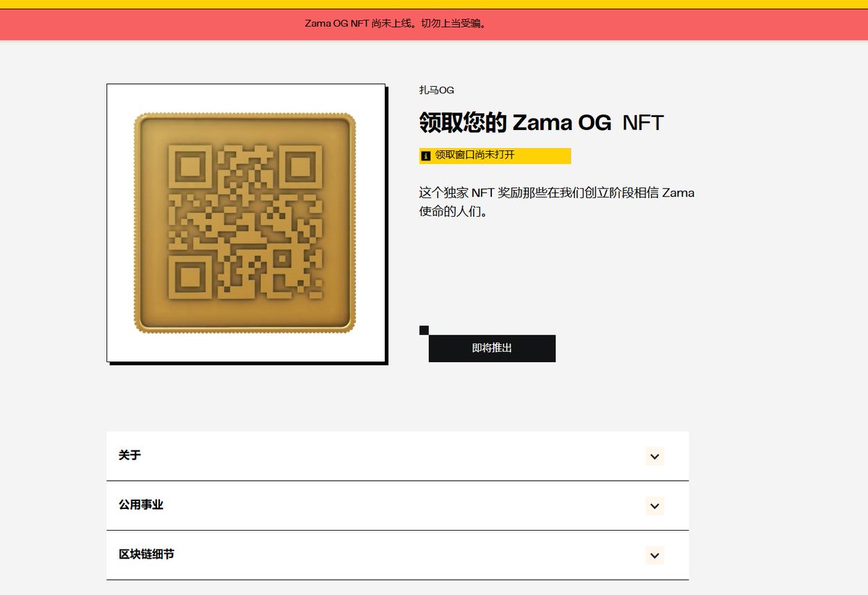Click the 领取您的 Zama OG NFT heading
Image resolution: width=868 pixels, height=595 pixels.
541,122
